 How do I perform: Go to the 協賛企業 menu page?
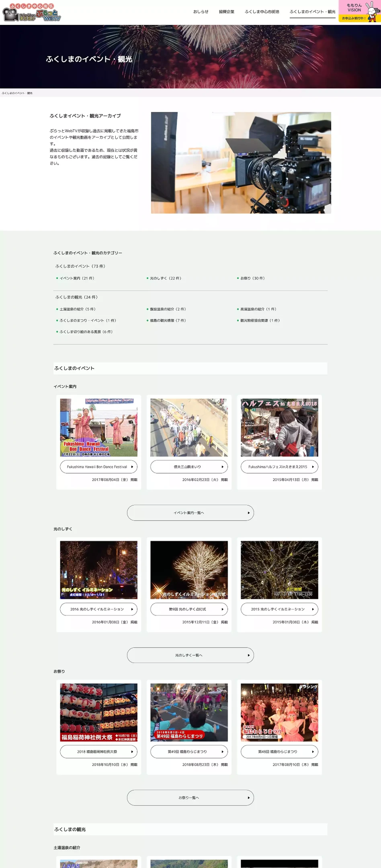tap(226, 12)
